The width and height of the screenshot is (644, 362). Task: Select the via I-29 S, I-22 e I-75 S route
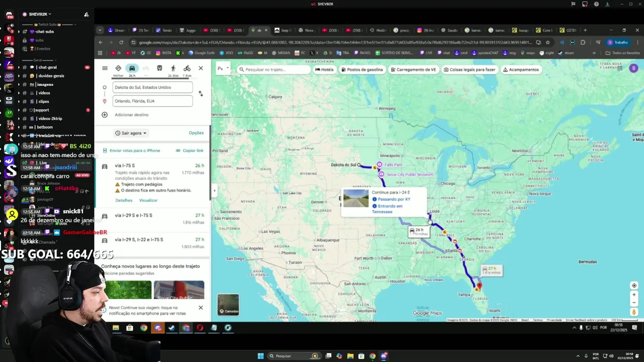(152, 242)
